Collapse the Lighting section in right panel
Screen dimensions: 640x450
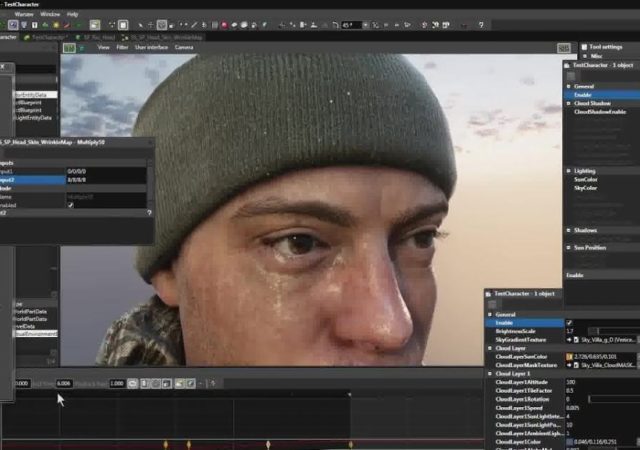tap(567, 171)
